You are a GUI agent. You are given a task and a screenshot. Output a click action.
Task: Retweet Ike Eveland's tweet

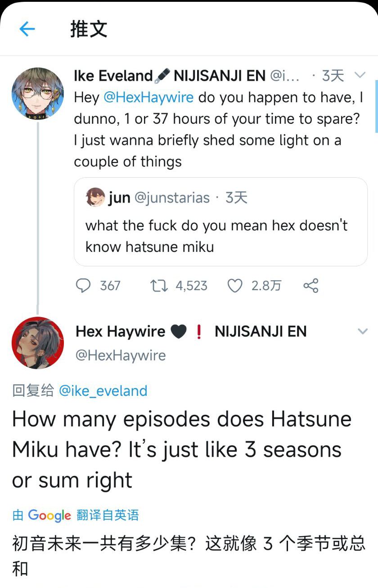(x=158, y=286)
